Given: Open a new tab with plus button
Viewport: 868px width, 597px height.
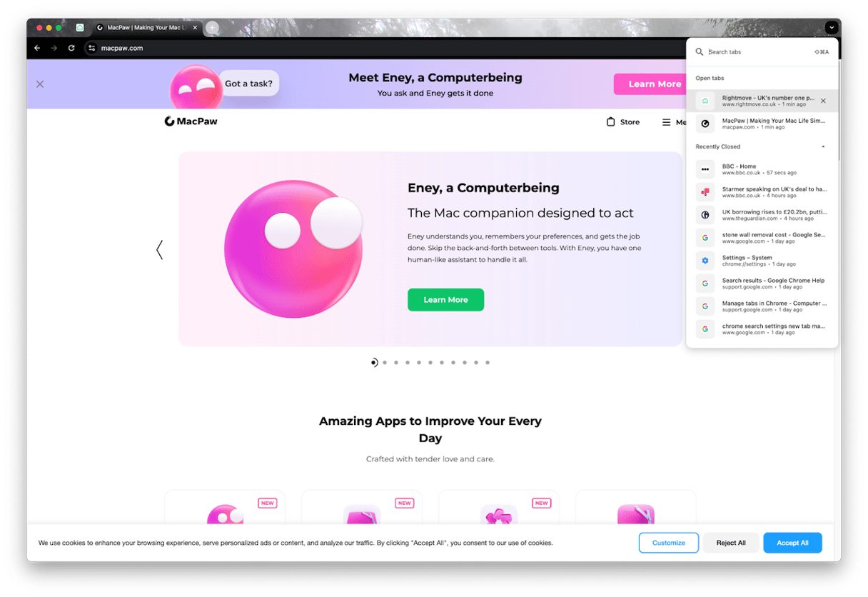Looking at the screenshot, I should pos(212,28).
